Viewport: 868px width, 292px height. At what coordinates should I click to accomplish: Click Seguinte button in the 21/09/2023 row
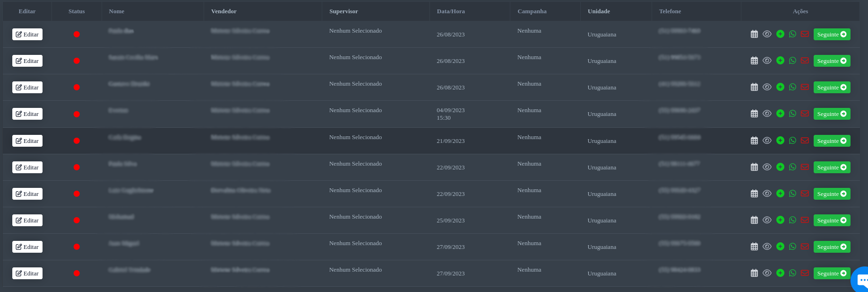[832, 141]
